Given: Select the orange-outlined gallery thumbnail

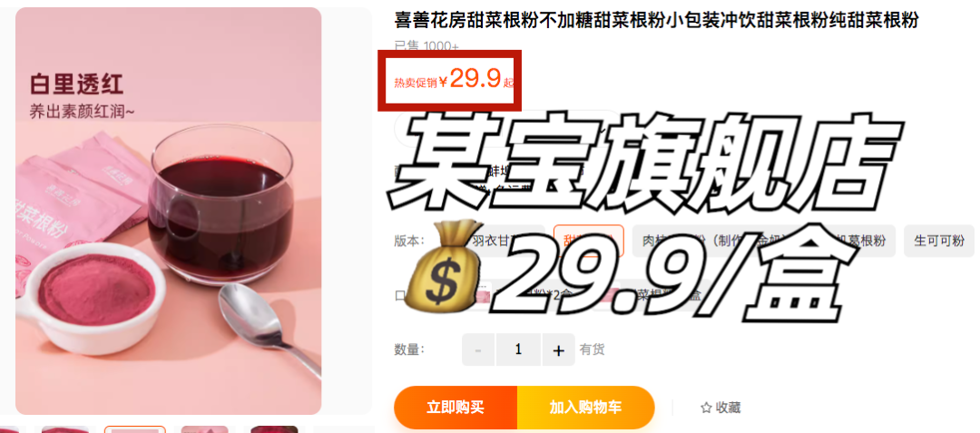Looking at the screenshot, I should (x=134, y=429).
